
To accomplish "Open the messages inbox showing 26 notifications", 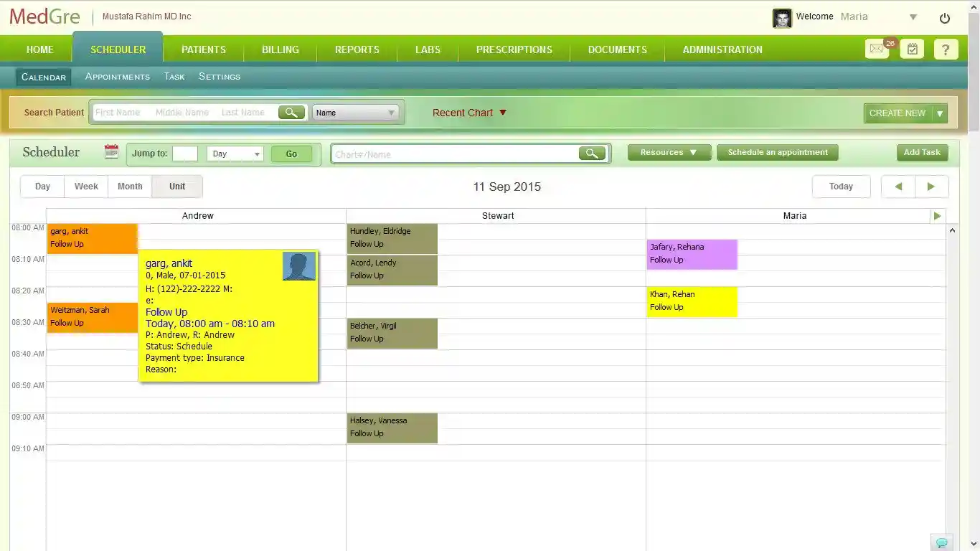I will point(877,49).
